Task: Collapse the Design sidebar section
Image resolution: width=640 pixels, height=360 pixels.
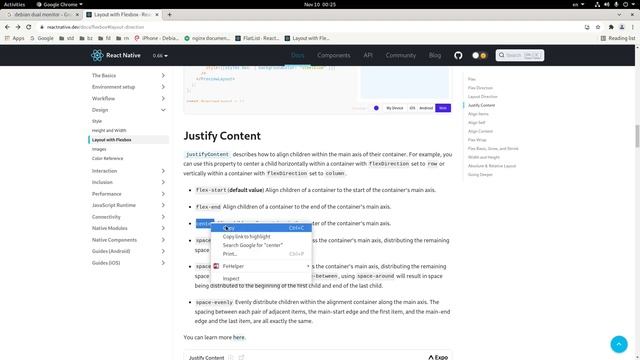Action: [x=129, y=110]
